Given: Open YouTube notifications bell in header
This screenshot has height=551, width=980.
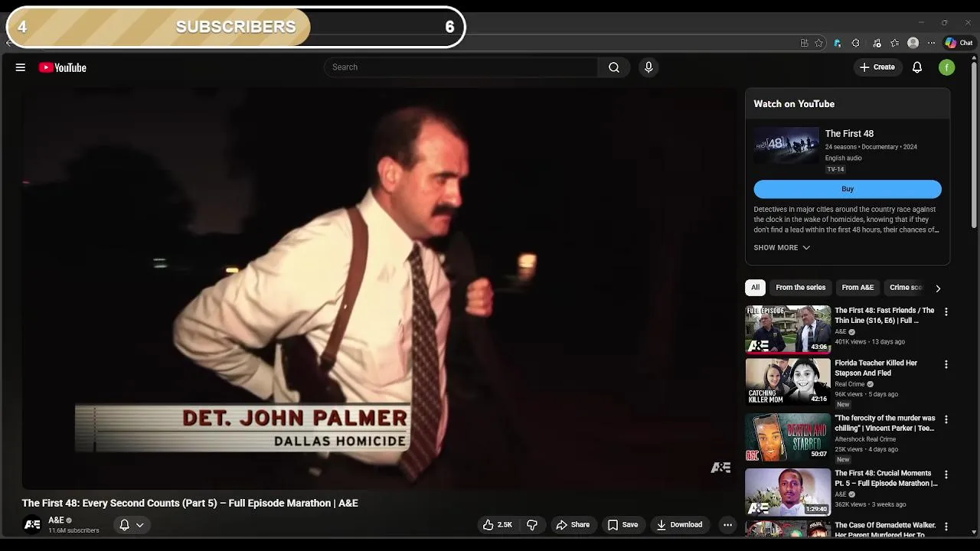Looking at the screenshot, I should tap(917, 67).
